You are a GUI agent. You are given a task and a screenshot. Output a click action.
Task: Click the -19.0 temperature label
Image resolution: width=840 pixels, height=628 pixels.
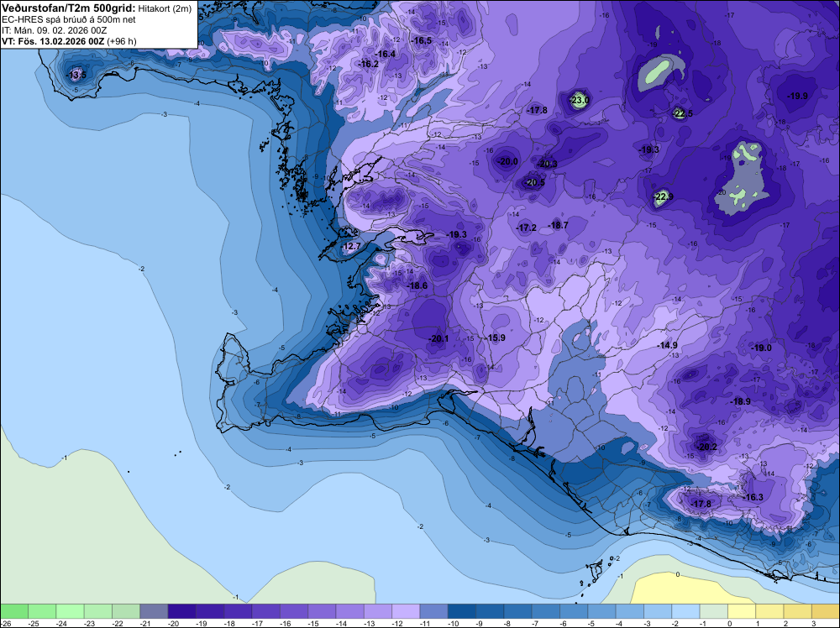(x=761, y=348)
